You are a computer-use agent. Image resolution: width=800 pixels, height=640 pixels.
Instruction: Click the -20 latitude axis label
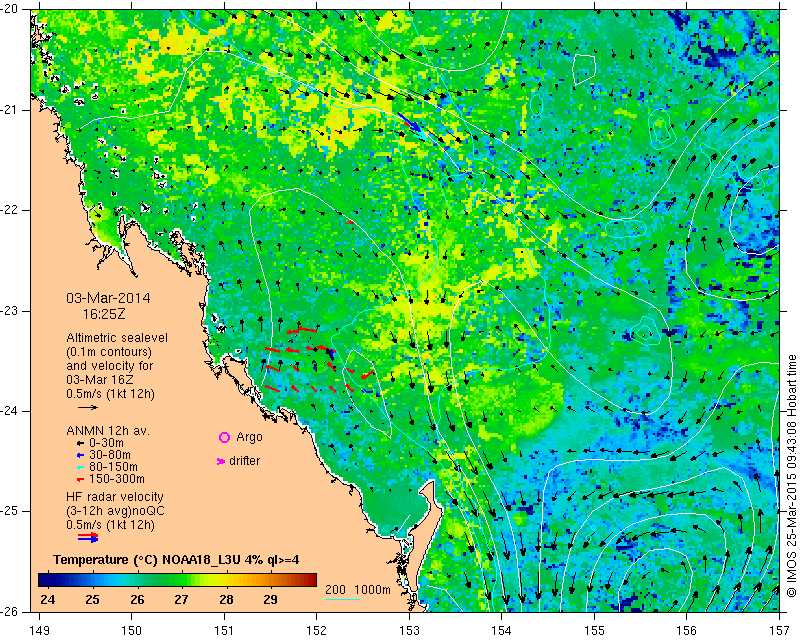tap(11, 9)
